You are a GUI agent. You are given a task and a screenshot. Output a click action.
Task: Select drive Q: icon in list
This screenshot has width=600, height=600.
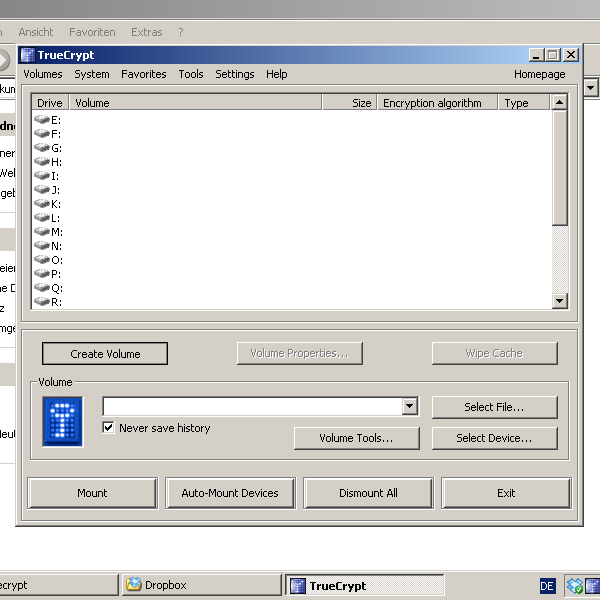(x=42, y=288)
